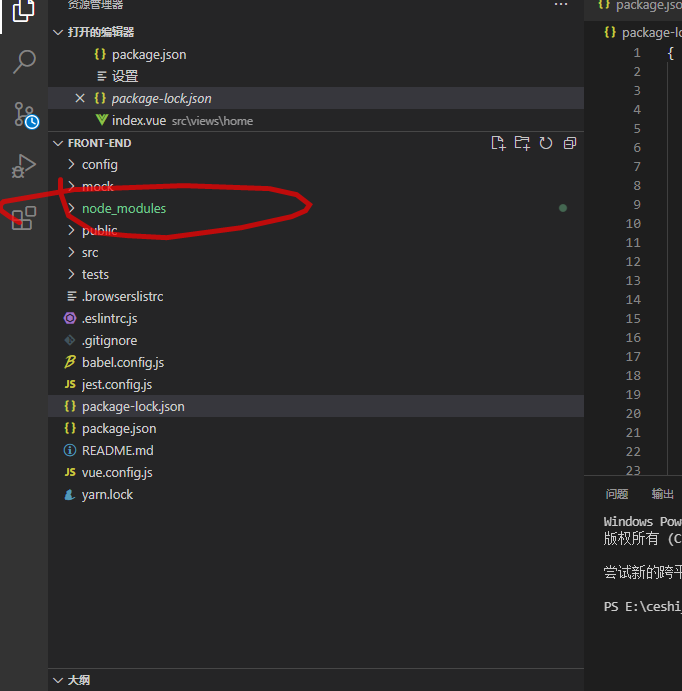Collapse all folders in explorer icon
The image size is (682, 691).
(x=570, y=143)
